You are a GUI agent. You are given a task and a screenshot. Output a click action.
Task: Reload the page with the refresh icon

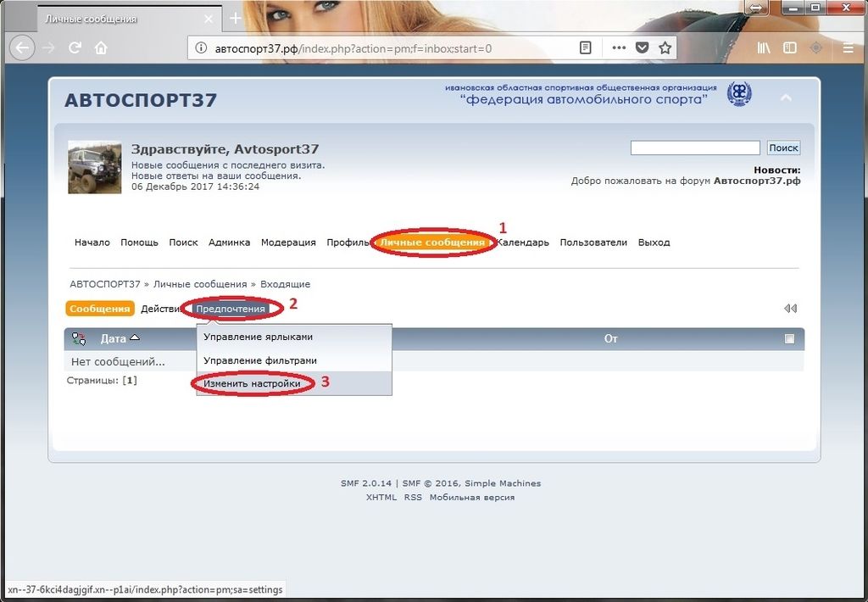(75, 48)
